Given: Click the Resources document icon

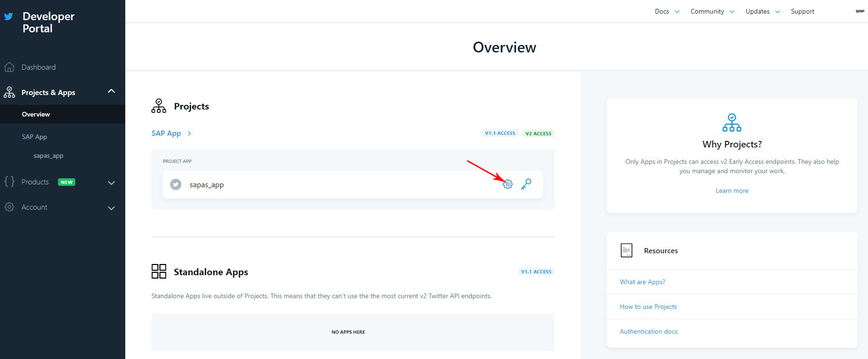Looking at the screenshot, I should [626, 250].
